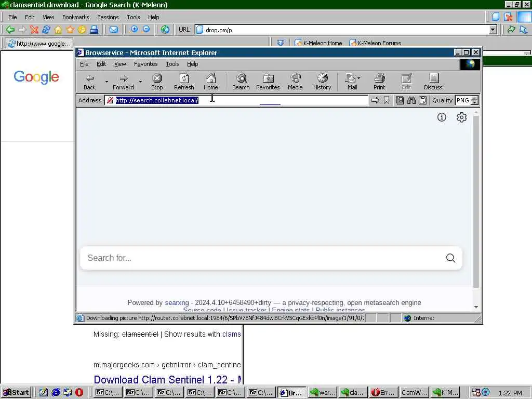Follow searxng link in footer

[177, 303]
